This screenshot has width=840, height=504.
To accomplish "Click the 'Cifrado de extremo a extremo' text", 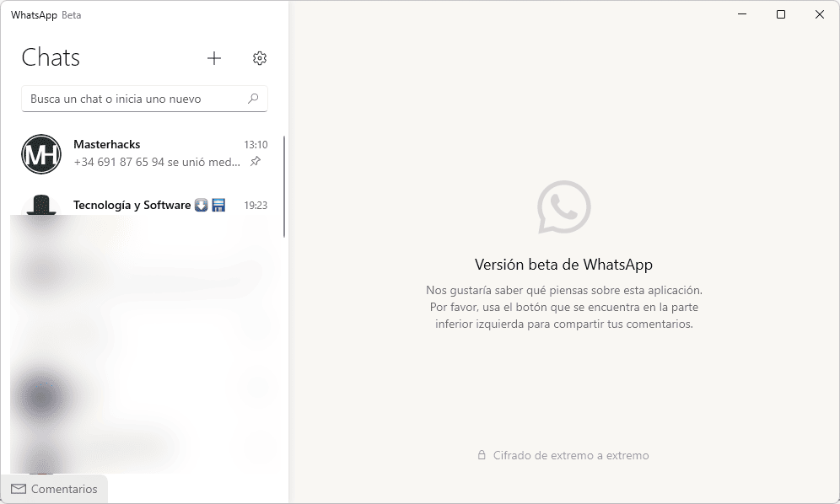I will 571,455.
